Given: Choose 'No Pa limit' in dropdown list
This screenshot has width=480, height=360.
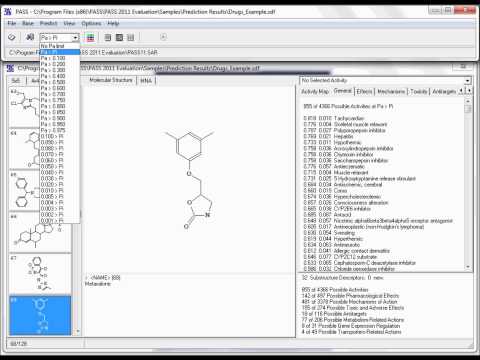Looking at the screenshot, I should [x=60, y=46].
